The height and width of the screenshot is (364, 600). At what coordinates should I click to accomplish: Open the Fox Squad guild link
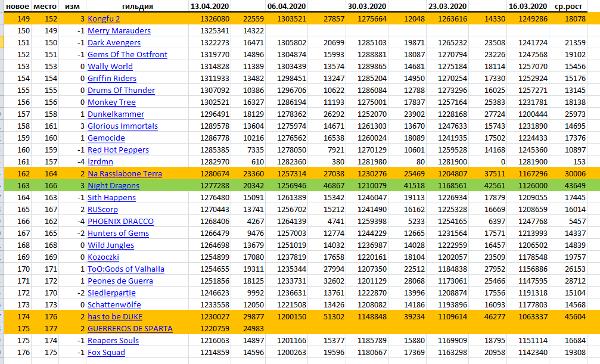107,352
